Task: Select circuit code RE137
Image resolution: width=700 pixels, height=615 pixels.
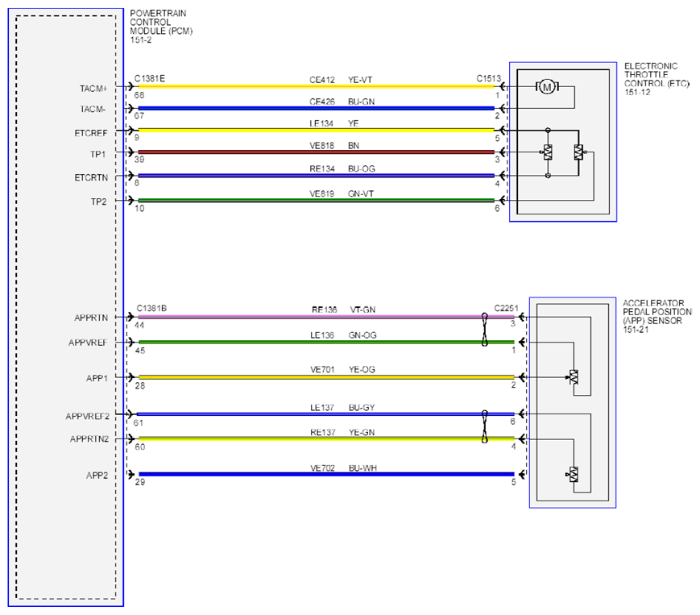Action: click(x=323, y=433)
